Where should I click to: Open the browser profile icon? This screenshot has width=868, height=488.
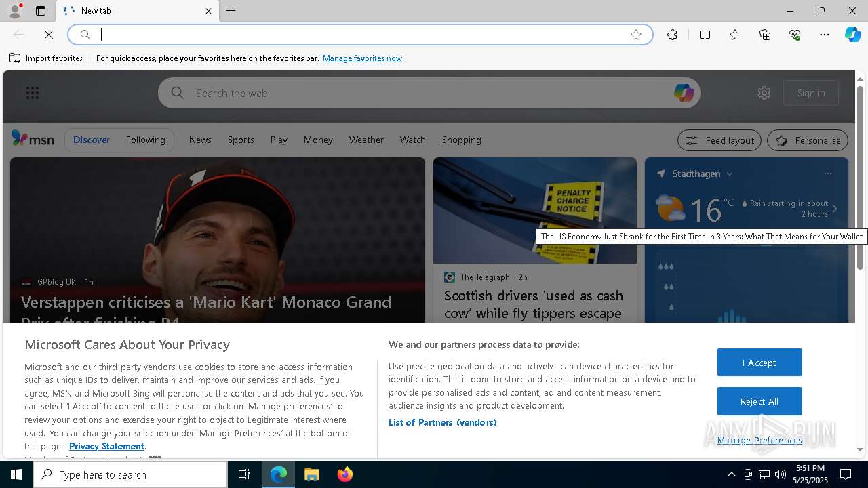(14, 11)
